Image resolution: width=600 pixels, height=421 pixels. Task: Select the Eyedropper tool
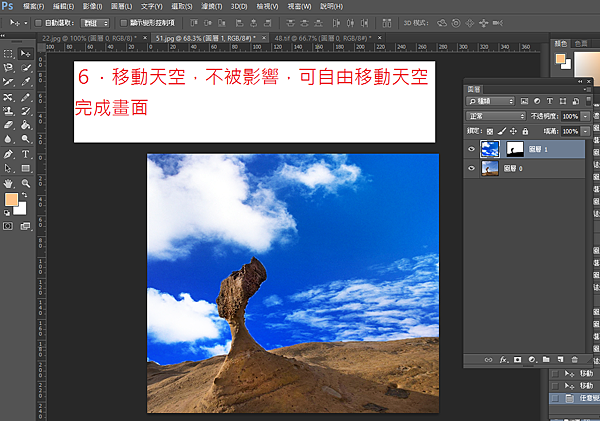pos(26,82)
